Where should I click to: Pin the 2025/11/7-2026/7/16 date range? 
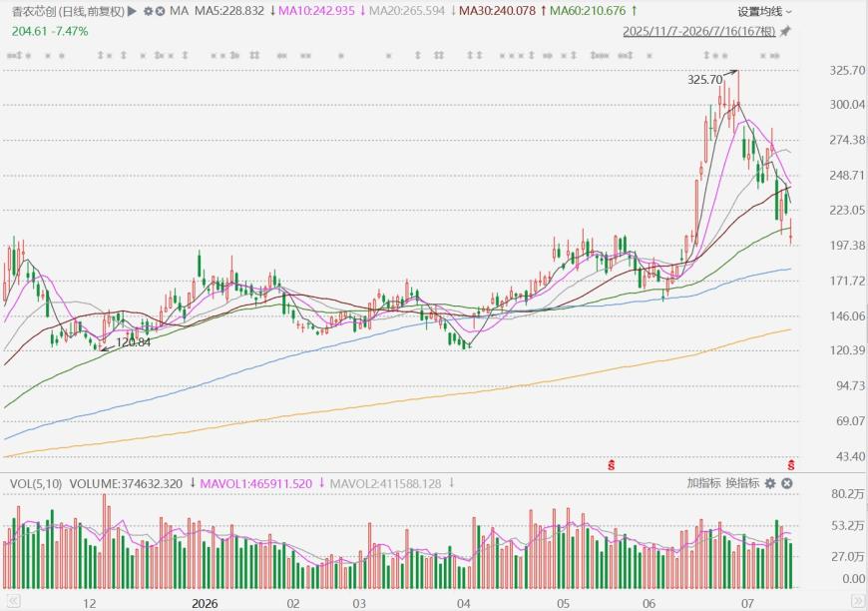pyautogui.click(x=785, y=32)
